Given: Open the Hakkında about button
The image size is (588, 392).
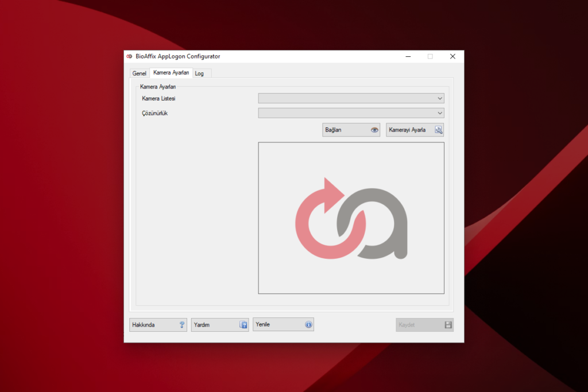Looking at the screenshot, I should (158, 324).
